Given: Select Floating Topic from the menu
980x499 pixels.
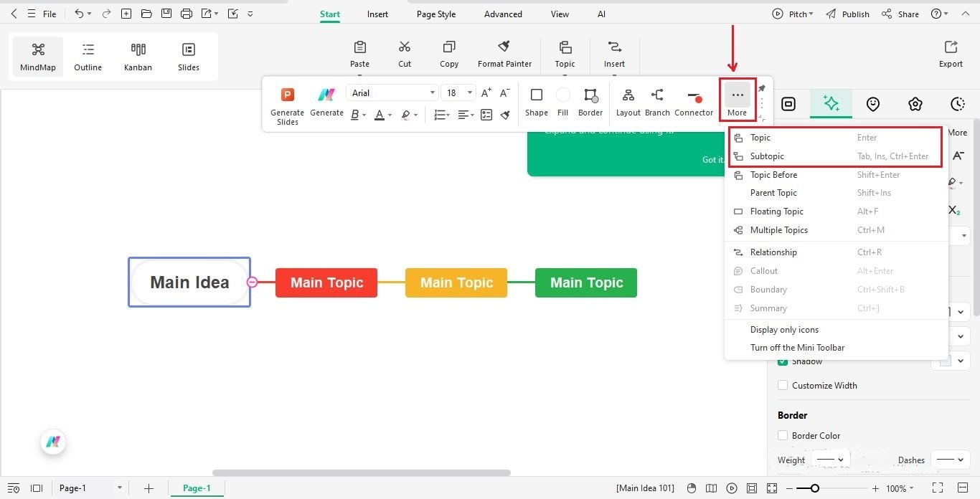Looking at the screenshot, I should point(776,211).
